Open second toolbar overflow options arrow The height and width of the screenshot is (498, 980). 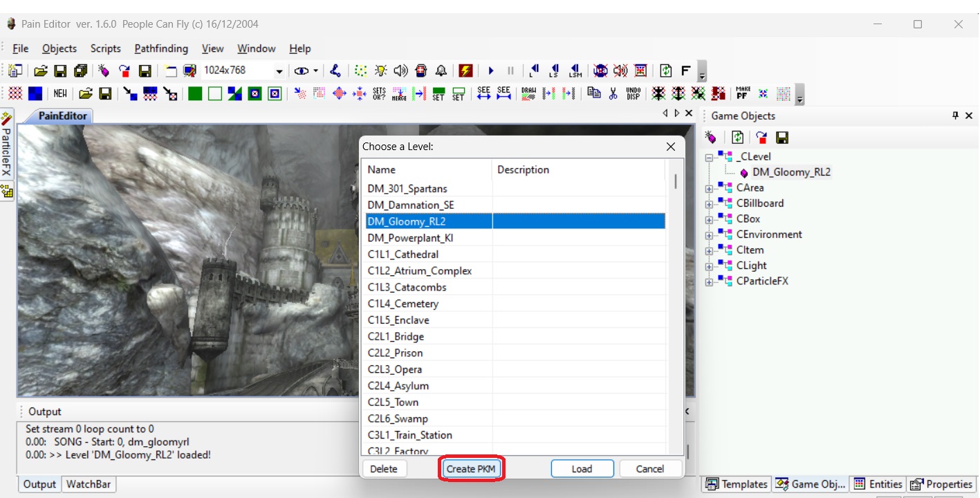click(799, 95)
